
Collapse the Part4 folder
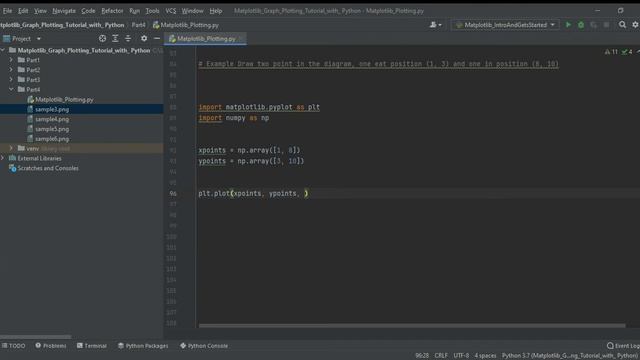tap(11, 89)
